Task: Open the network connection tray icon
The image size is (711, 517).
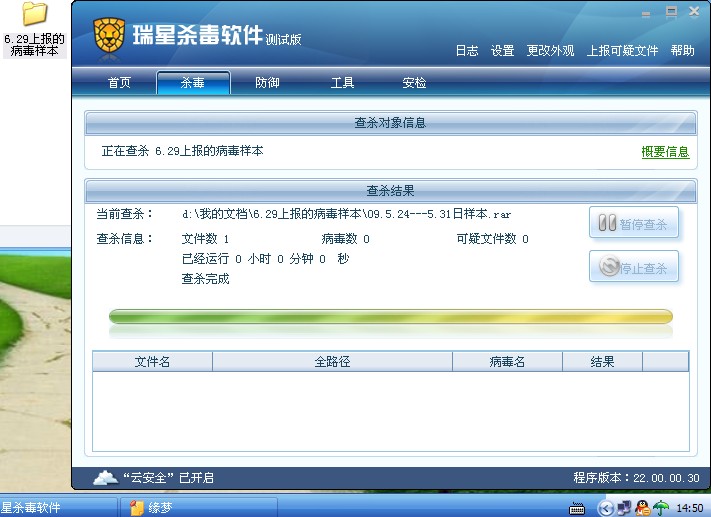Action: pyautogui.click(x=624, y=508)
